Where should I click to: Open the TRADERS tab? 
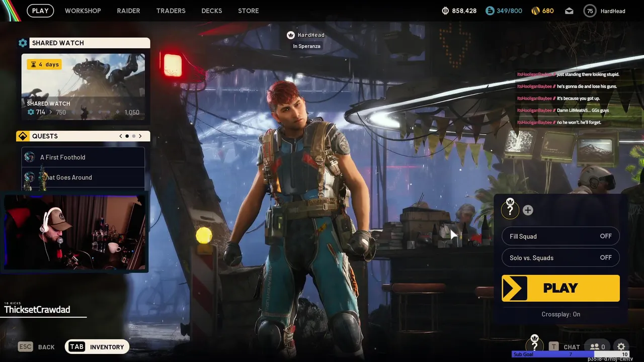[x=171, y=11]
